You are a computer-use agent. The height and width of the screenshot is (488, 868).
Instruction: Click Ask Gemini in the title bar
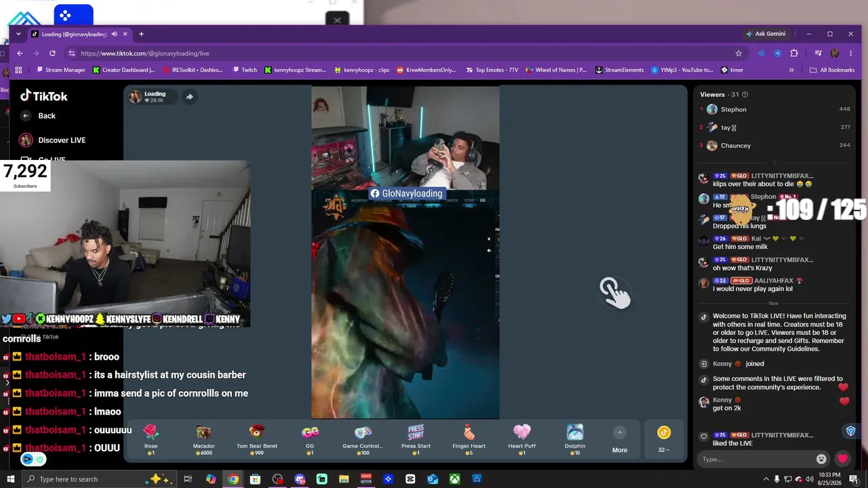[x=766, y=34]
